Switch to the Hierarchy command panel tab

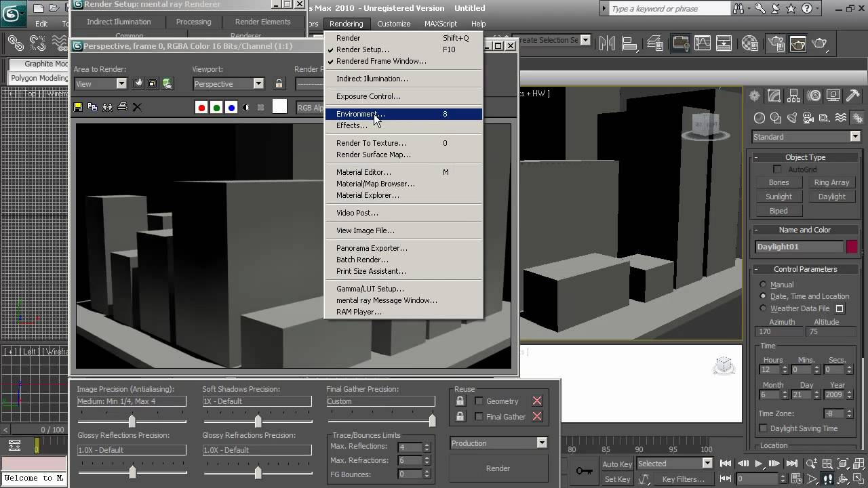[794, 96]
